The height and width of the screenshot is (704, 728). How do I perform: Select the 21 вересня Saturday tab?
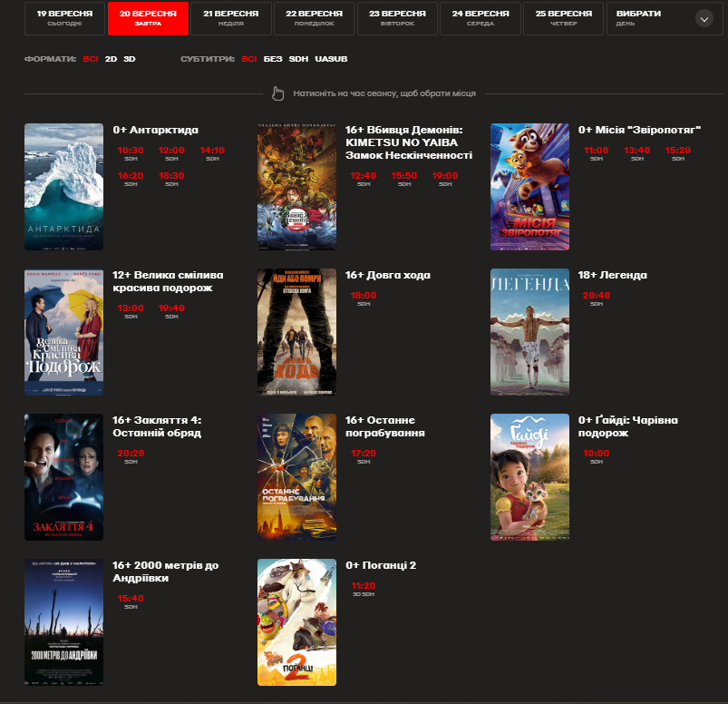coord(230,18)
